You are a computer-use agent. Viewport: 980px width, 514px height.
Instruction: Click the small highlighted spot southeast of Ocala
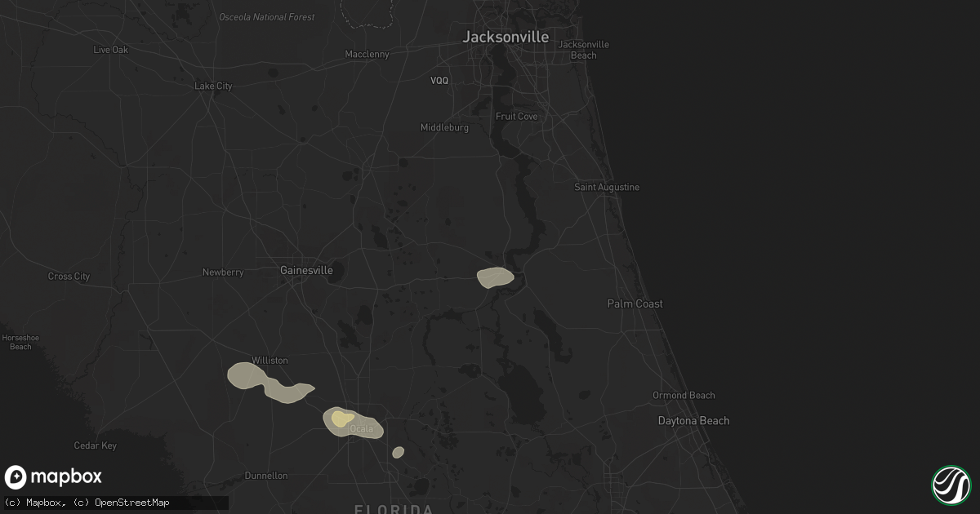[x=398, y=452]
